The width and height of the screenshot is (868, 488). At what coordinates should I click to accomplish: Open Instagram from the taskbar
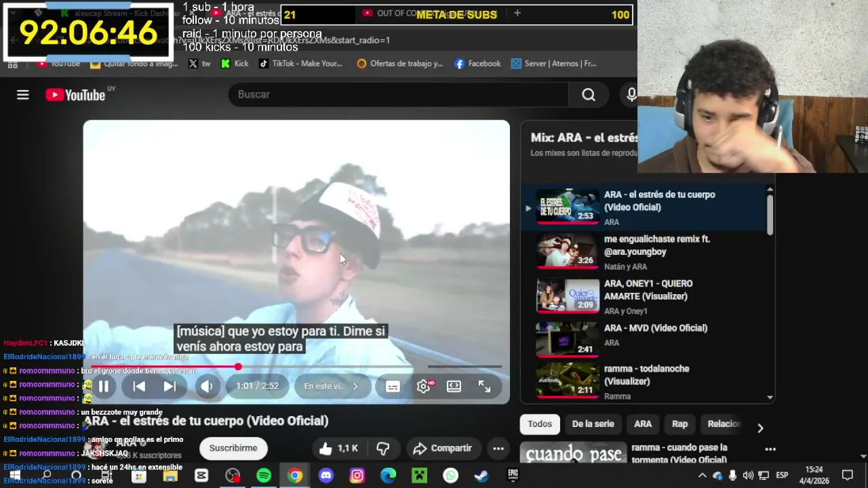(357, 476)
